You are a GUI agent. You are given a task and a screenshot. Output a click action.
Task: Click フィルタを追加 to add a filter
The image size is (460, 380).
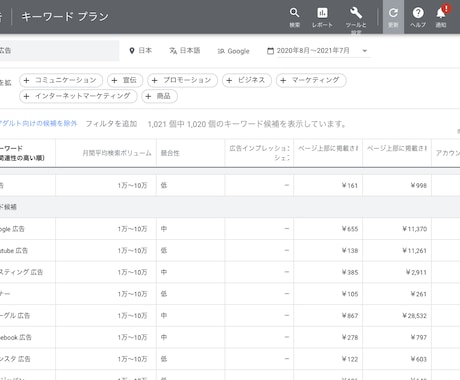(x=111, y=124)
